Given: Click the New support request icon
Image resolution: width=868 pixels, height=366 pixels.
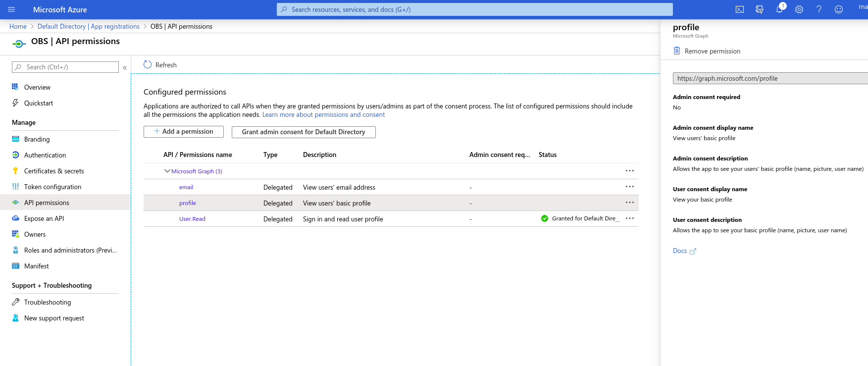Looking at the screenshot, I should pyautogui.click(x=15, y=318).
